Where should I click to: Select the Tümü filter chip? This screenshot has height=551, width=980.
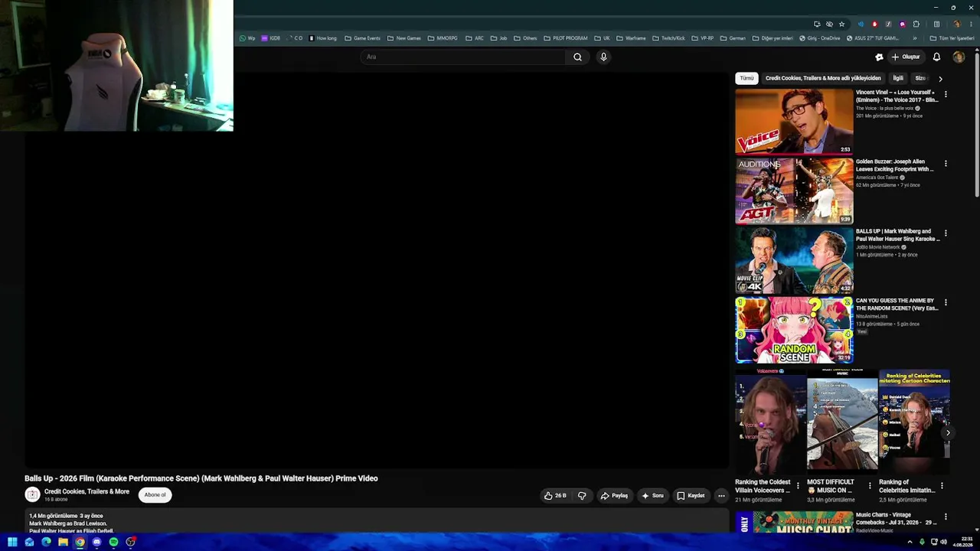746,78
